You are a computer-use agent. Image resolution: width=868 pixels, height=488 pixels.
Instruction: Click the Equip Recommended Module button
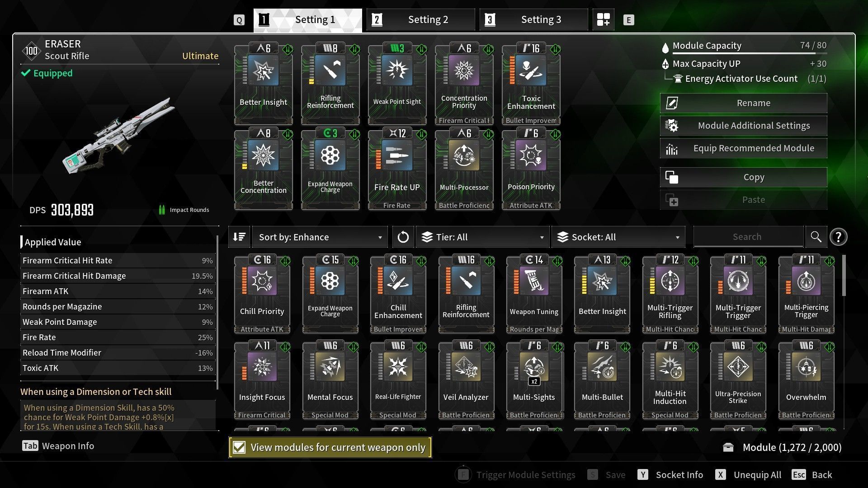click(x=744, y=148)
